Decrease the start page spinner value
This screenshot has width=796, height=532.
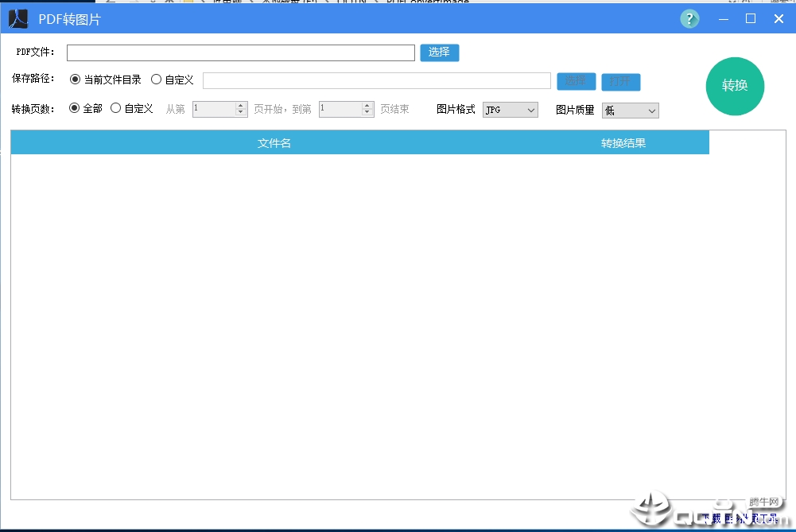click(x=241, y=112)
